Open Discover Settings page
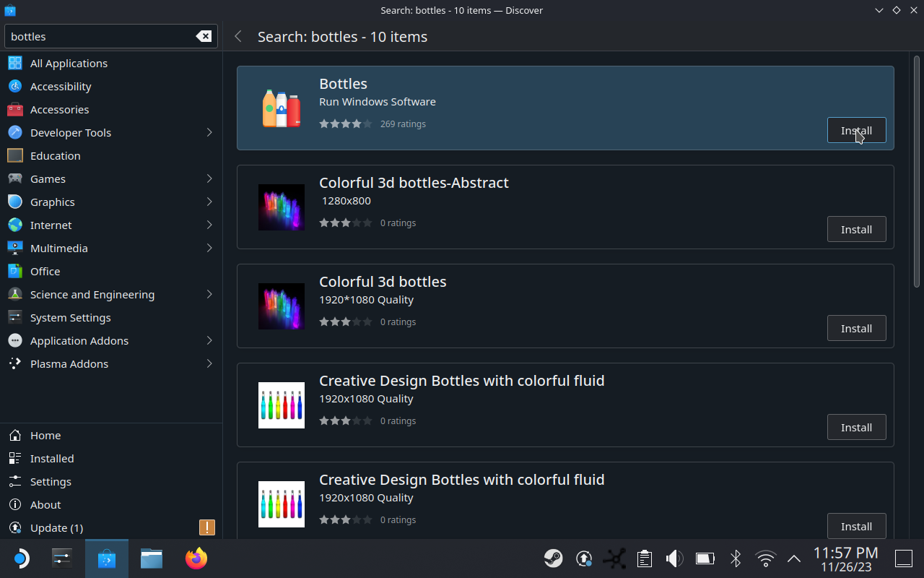The image size is (924, 578). (111, 481)
